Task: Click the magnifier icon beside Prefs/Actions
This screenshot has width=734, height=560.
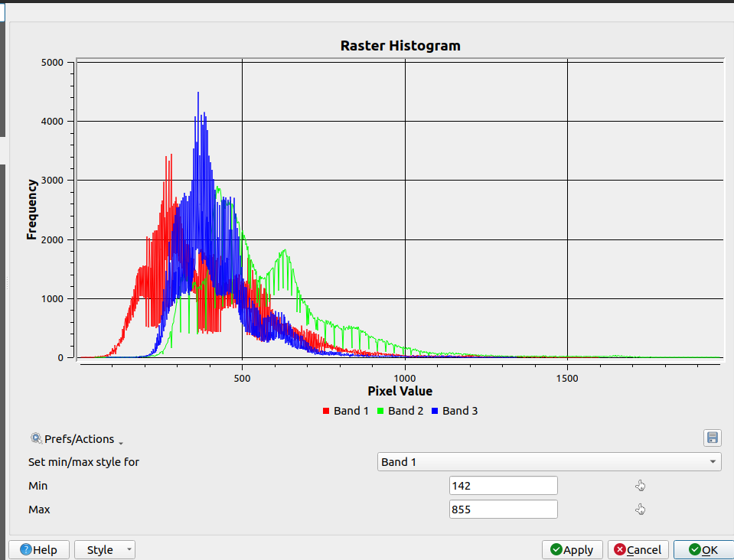Action: point(35,438)
